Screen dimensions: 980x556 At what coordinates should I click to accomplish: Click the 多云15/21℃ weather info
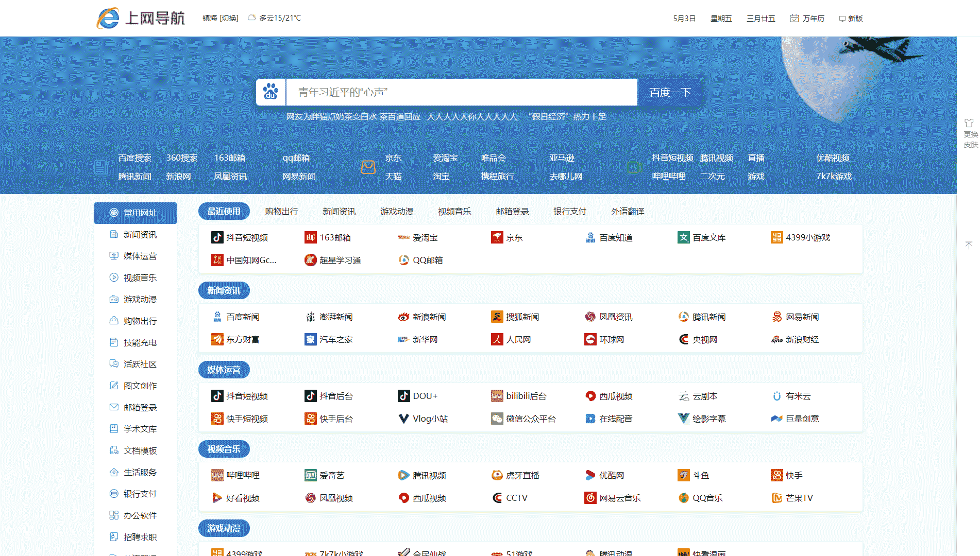click(274, 18)
